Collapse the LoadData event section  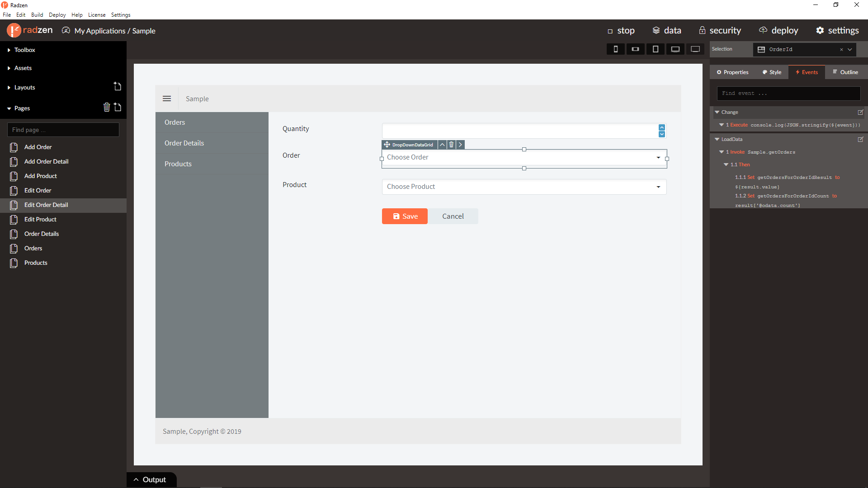(717, 139)
